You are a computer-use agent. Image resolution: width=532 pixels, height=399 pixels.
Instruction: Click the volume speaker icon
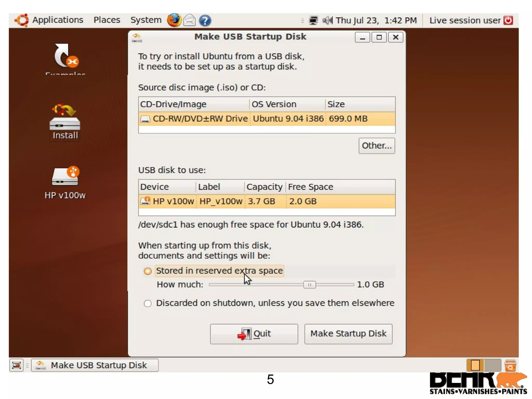point(327,20)
